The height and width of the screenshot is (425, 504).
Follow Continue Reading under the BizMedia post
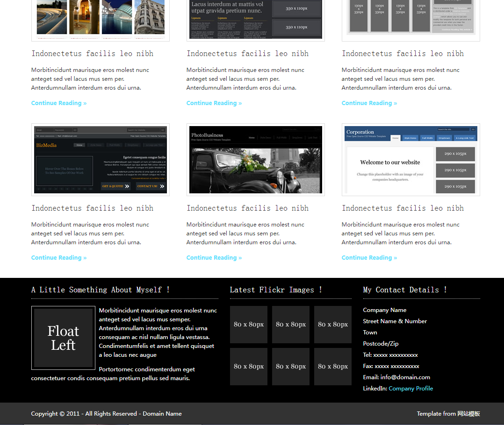59,258
